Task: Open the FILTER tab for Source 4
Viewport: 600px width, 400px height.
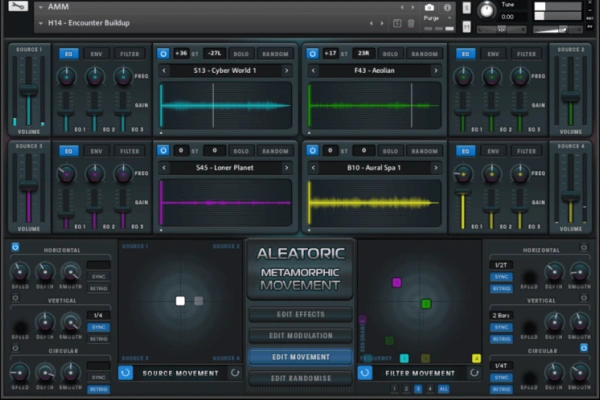Action: point(526,150)
